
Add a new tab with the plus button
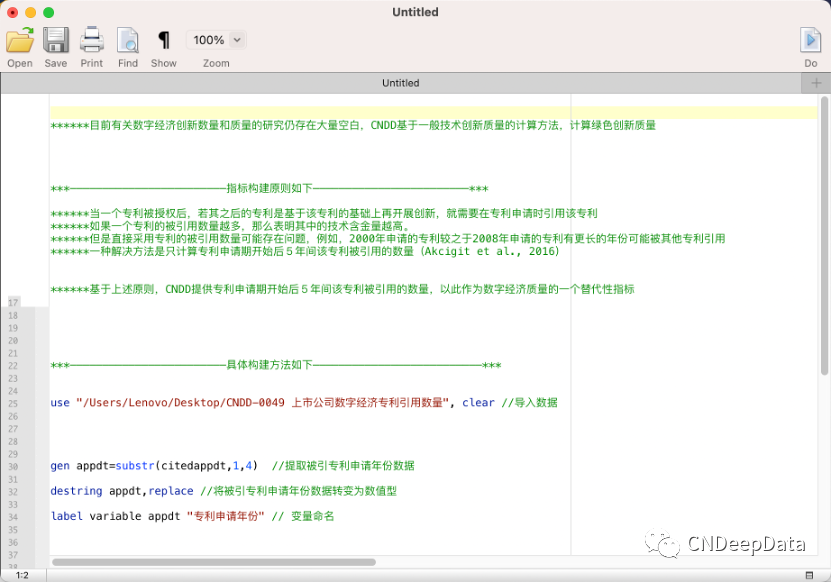coord(816,83)
